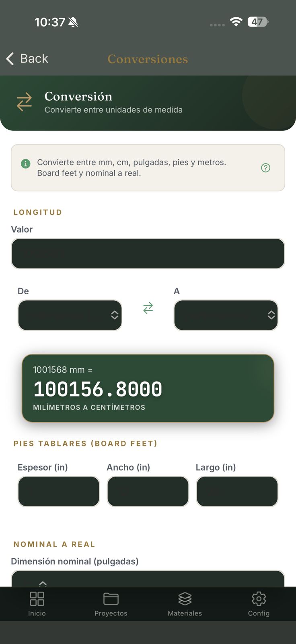
Task: Open the A unit dropdown
Action: pyautogui.click(x=226, y=315)
